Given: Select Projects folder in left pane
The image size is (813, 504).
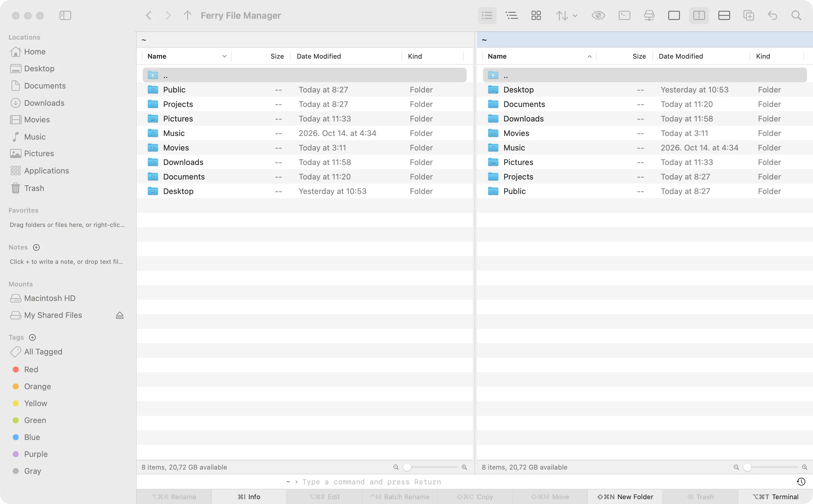Looking at the screenshot, I should point(305,104).
